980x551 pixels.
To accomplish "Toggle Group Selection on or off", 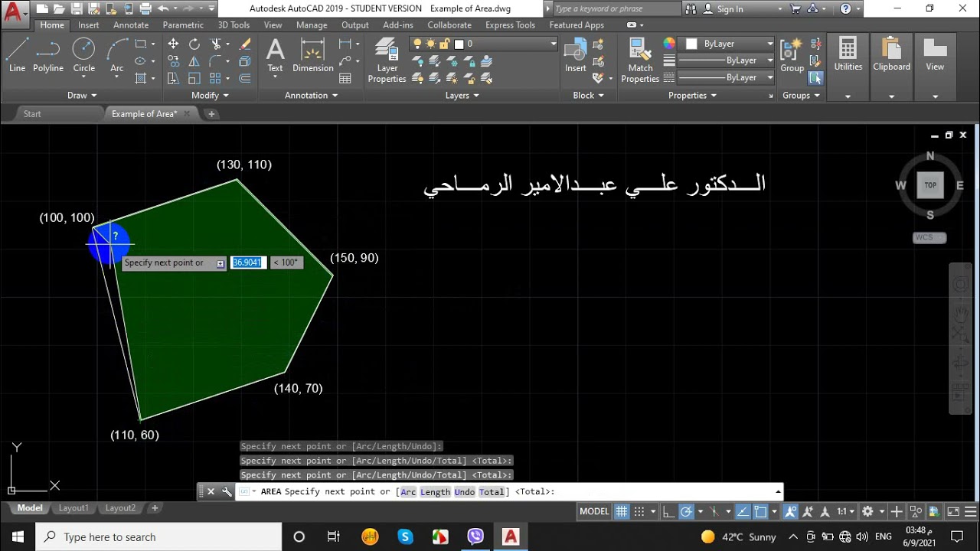I will [815, 78].
